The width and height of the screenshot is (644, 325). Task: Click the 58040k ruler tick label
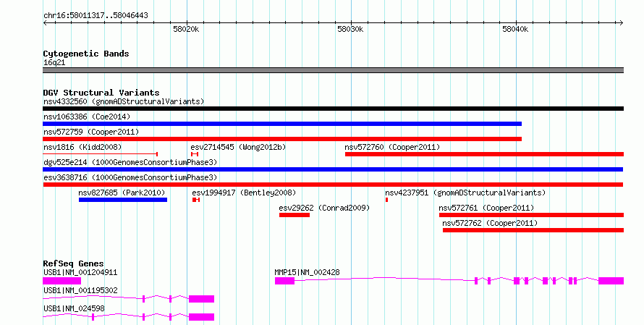point(515,30)
